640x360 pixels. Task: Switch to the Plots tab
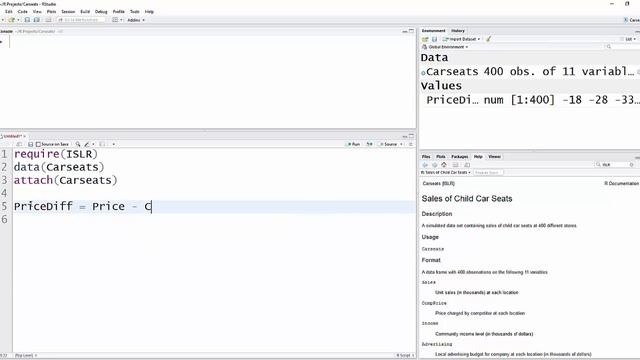click(441, 157)
